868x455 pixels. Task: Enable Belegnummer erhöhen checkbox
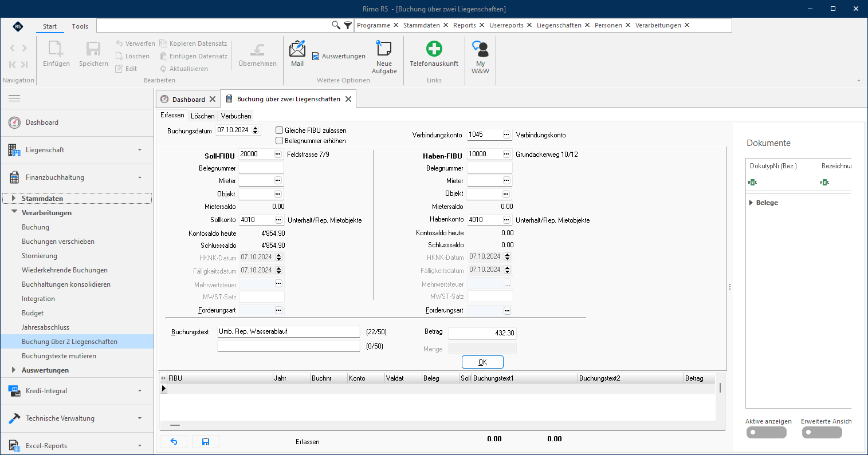click(x=280, y=140)
